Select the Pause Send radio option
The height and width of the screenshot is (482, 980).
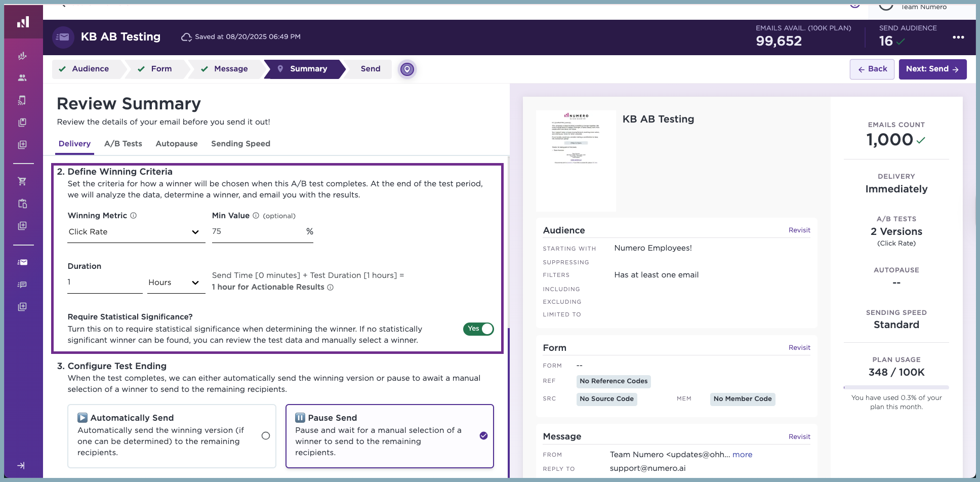[x=484, y=436]
